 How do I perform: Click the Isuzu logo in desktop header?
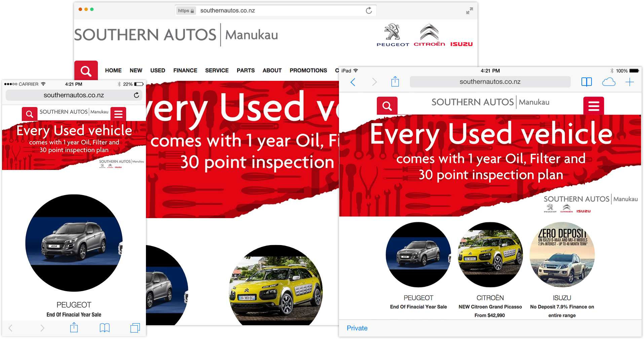point(461,44)
